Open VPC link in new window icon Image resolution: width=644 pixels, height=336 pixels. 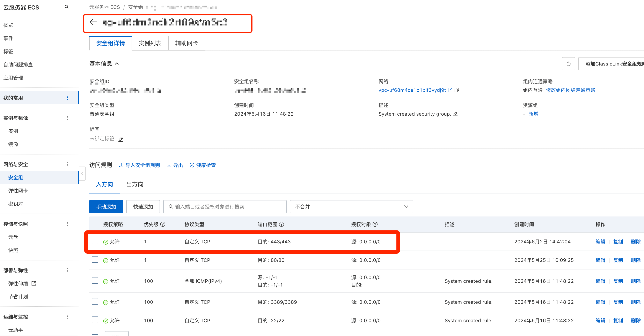coord(450,90)
